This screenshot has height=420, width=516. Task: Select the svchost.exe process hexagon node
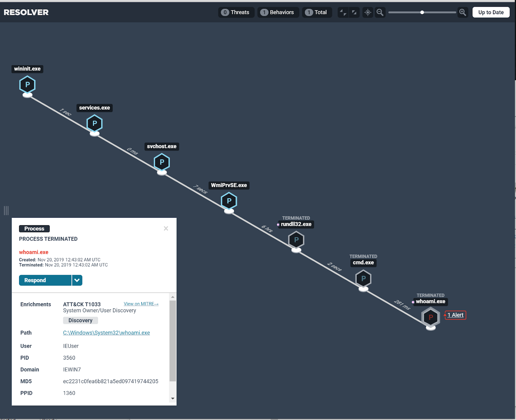point(162,162)
